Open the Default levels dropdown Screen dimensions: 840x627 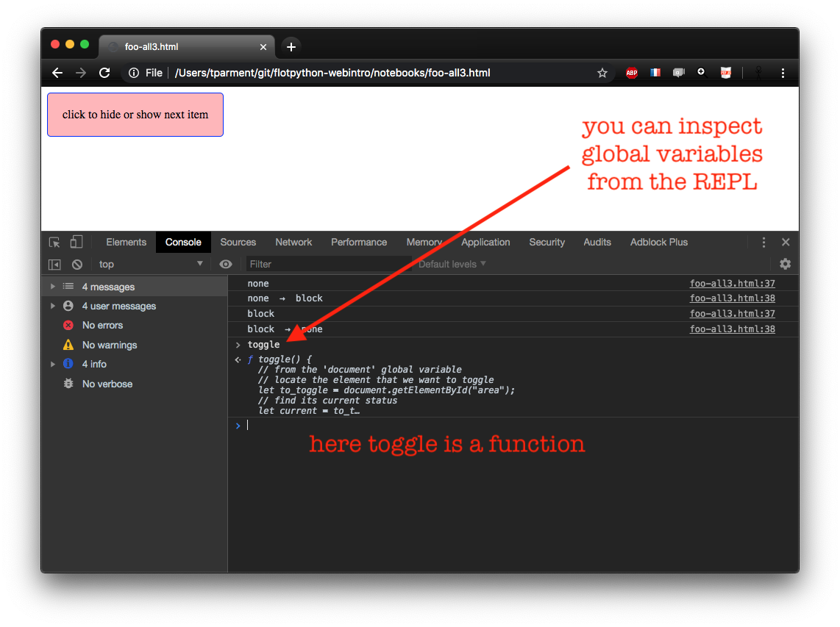[452, 265]
